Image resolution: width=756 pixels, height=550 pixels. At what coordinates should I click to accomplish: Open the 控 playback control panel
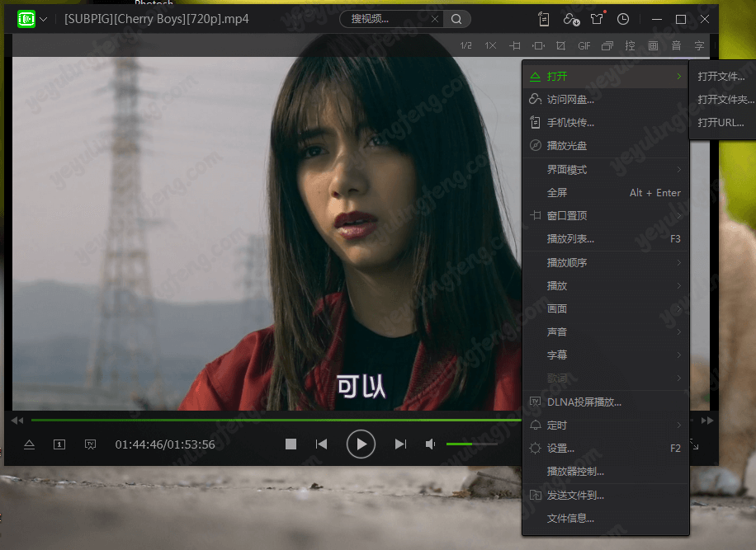630,45
